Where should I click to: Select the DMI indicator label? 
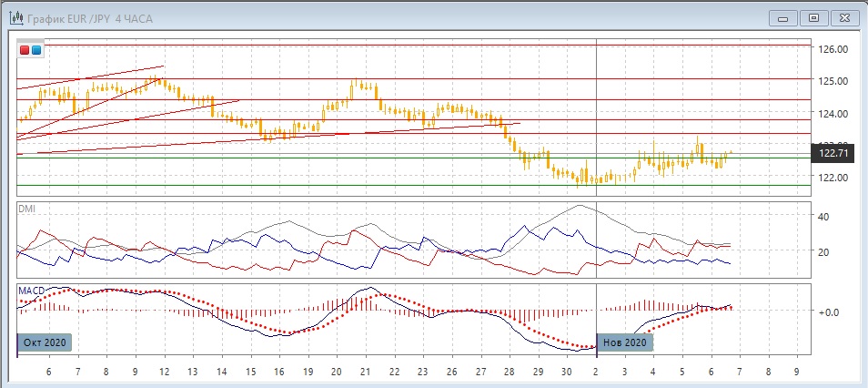point(28,209)
